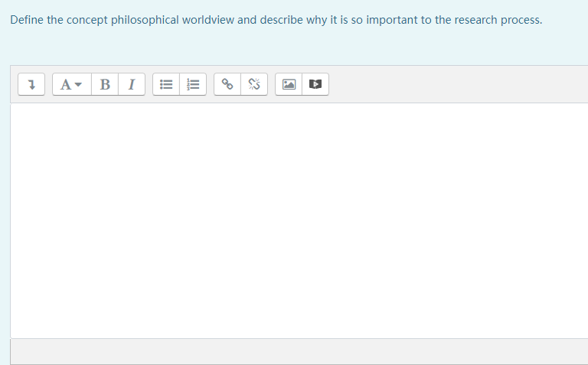Insert an unordered bullet list

(x=166, y=84)
